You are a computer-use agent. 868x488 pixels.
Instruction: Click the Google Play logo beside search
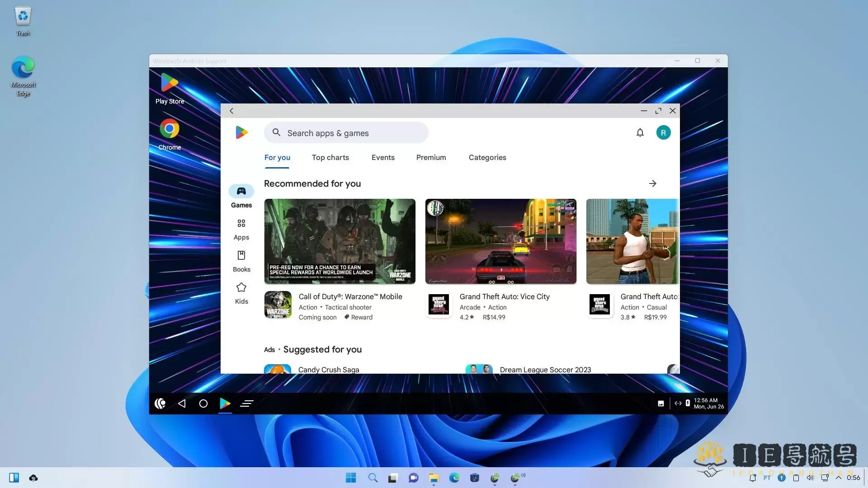tap(241, 132)
